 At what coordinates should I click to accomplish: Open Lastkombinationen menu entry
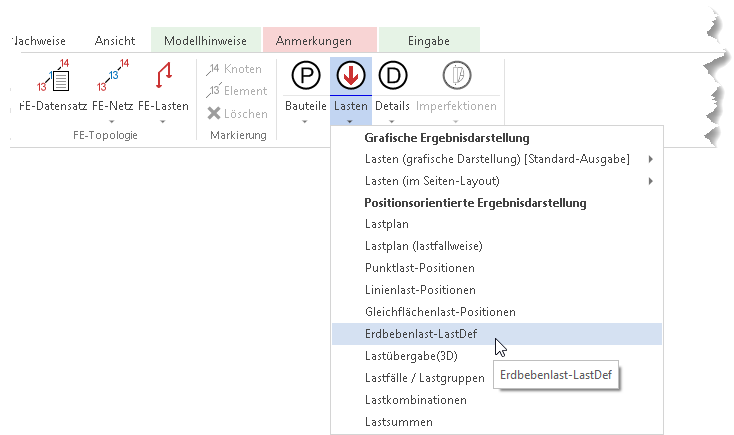tap(416, 400)
